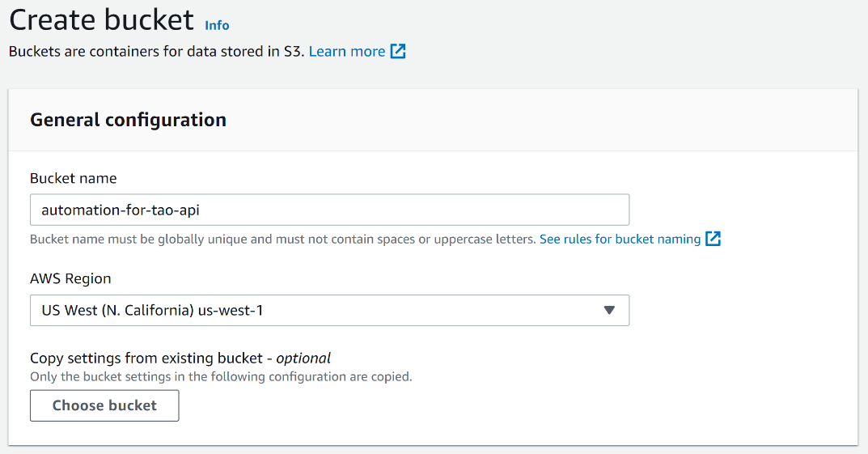This screenshot has height=454, width=868.
Task: Click the AWS Region field label
Action: [x=70, y=278]
